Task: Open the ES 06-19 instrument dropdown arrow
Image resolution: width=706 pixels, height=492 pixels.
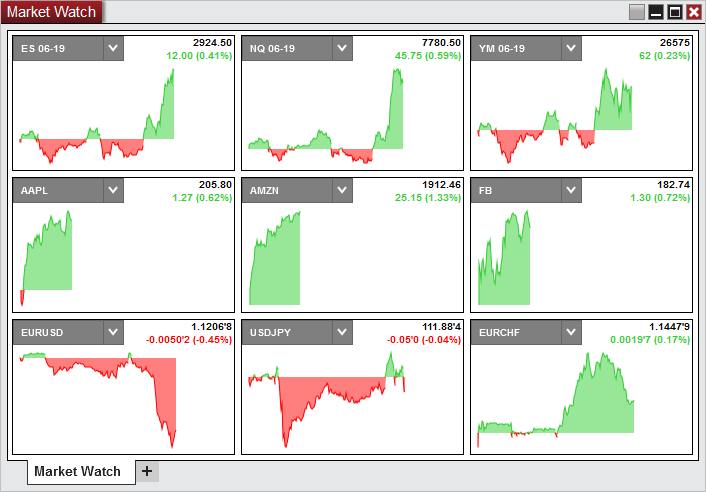Action: [113, 49]
